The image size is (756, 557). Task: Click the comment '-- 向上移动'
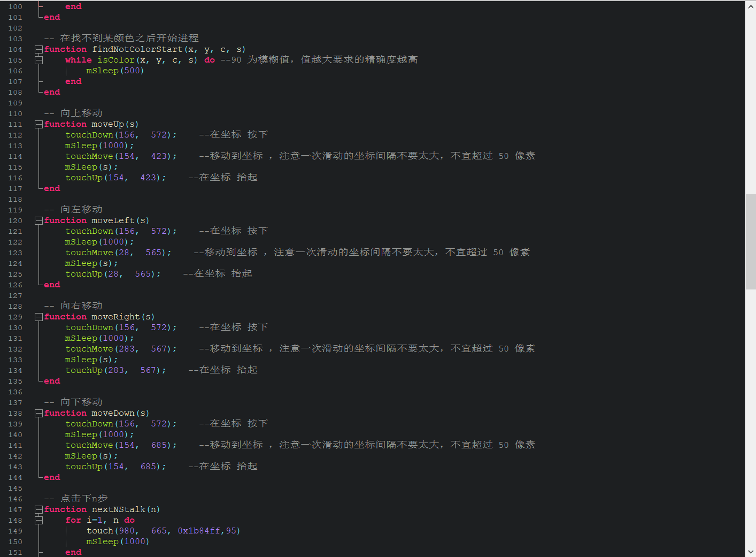point(73,113)
